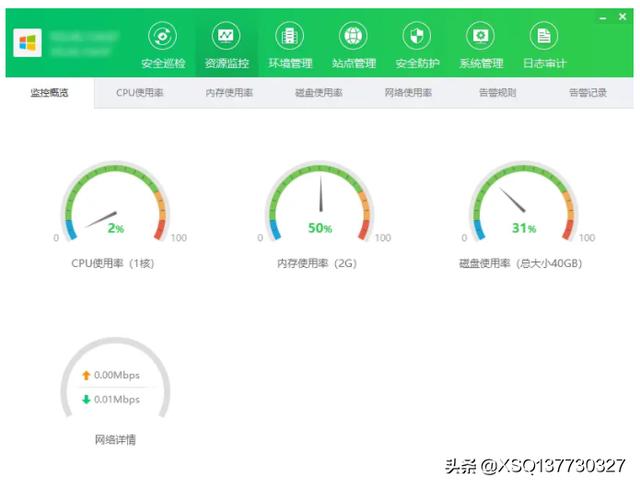Switch to 告警规则 tab

(498, 93)
